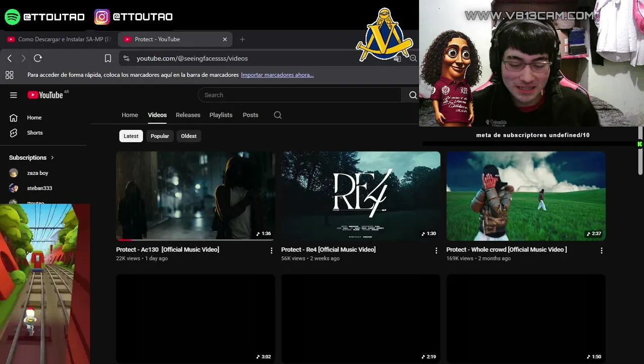Go back with the browser back arrow
Image resolution: width=644 pixels, height=364 pixels.
pyautogui.click(x=10, y=59)
